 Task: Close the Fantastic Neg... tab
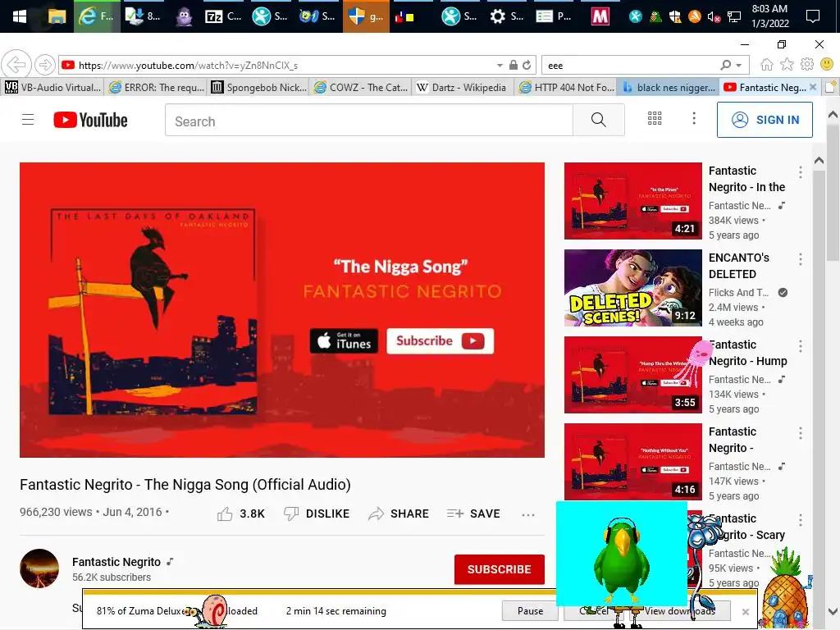(813, 87)
